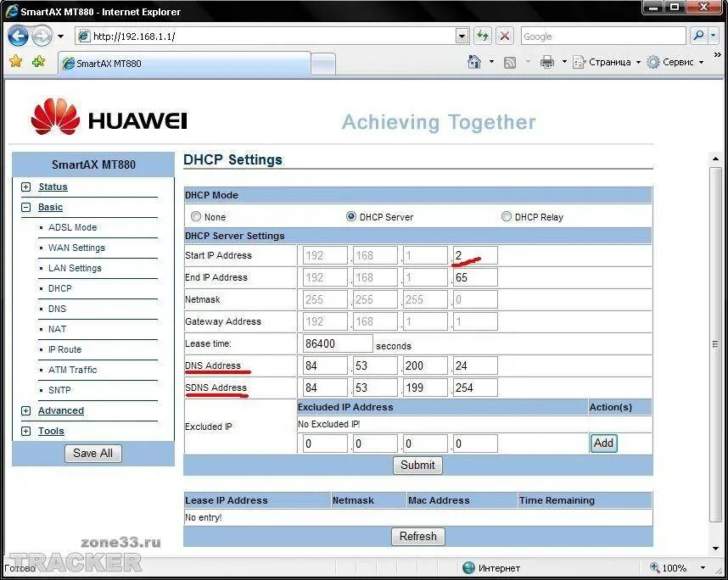This screenshot has width=728, height=580.
Task: Click SDNS Address third octet field 199
Action: point(425,388)
